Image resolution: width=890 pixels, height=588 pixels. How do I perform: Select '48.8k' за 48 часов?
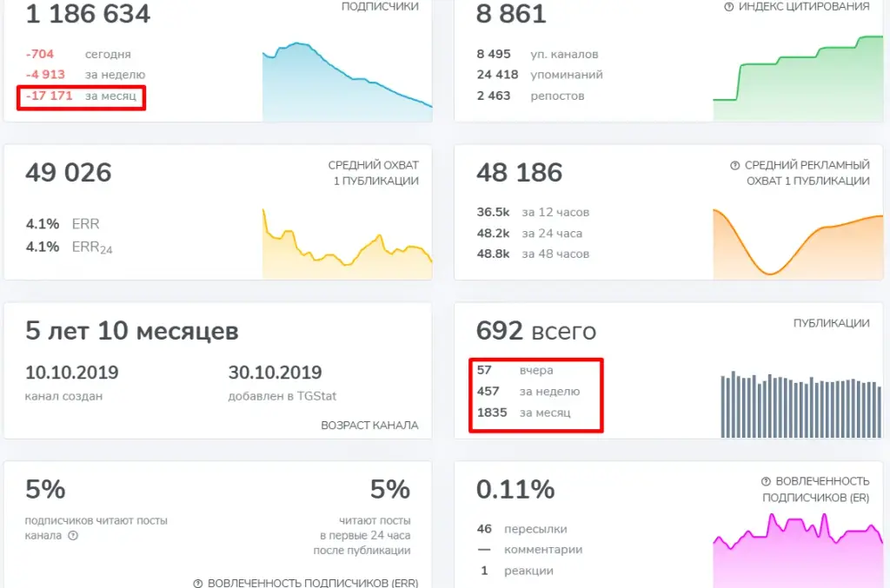(x=494, y=254)
